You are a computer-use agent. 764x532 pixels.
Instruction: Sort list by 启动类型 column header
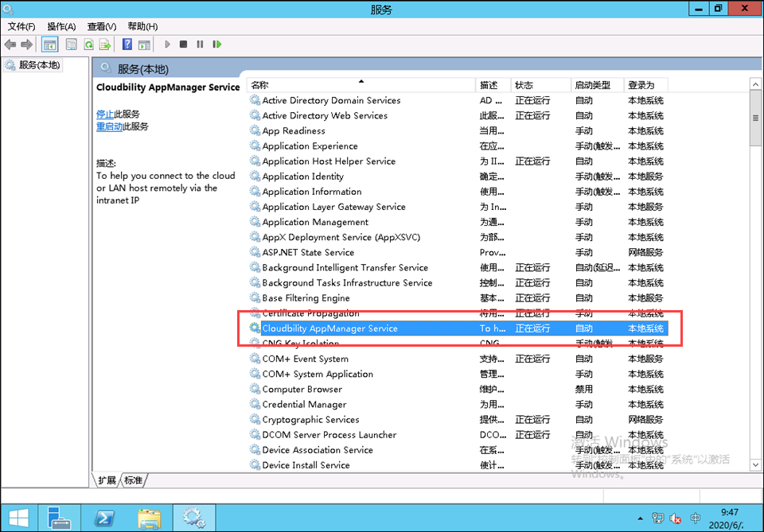[593, 85]
